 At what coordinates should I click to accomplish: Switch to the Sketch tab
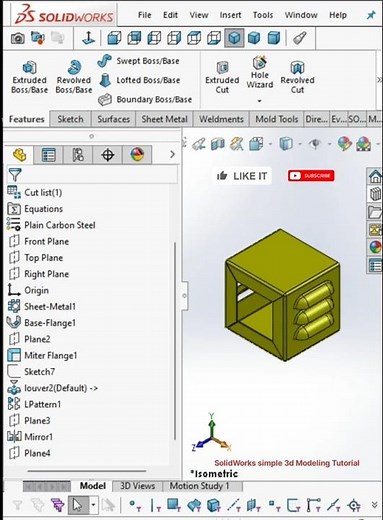(x=70, y=119)
